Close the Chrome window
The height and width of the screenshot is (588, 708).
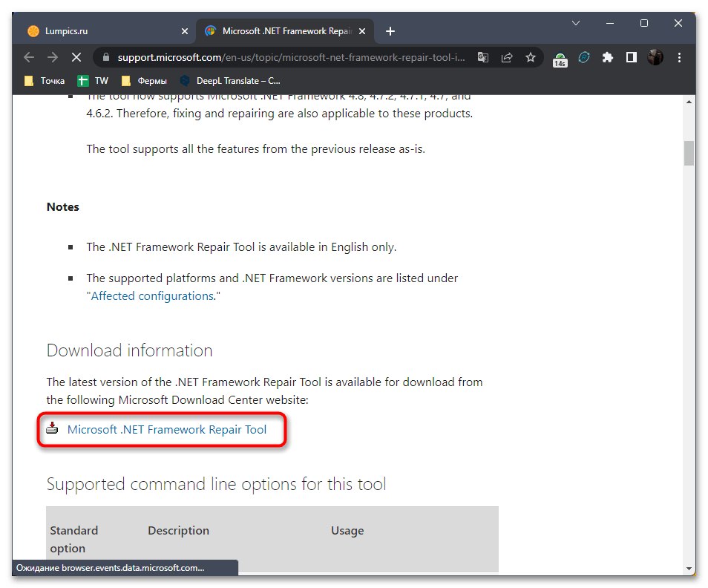(678, 23)
